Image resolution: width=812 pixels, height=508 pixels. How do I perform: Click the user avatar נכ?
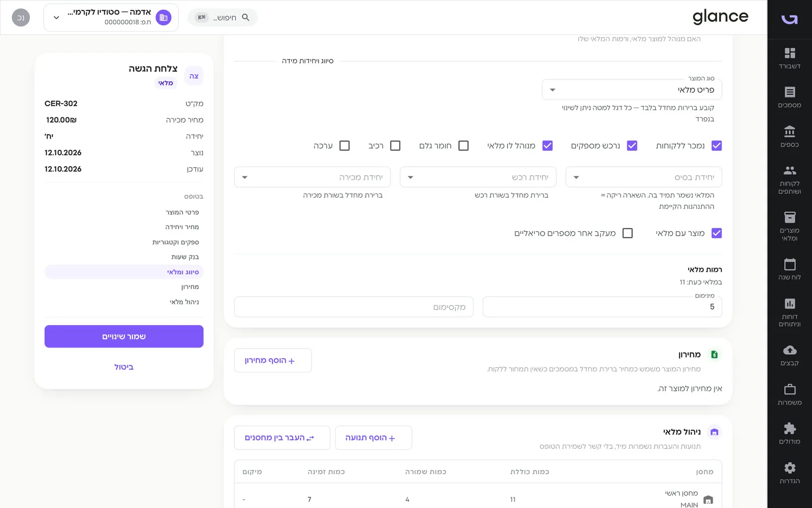point(21,17)
